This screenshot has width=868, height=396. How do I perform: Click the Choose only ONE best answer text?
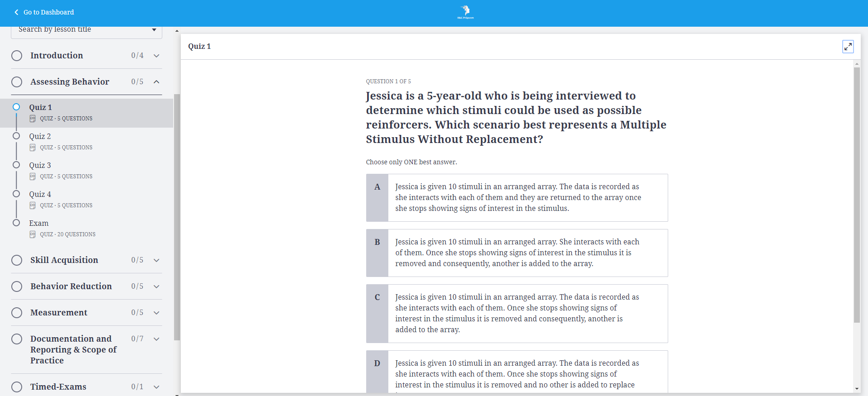(411, 162)
